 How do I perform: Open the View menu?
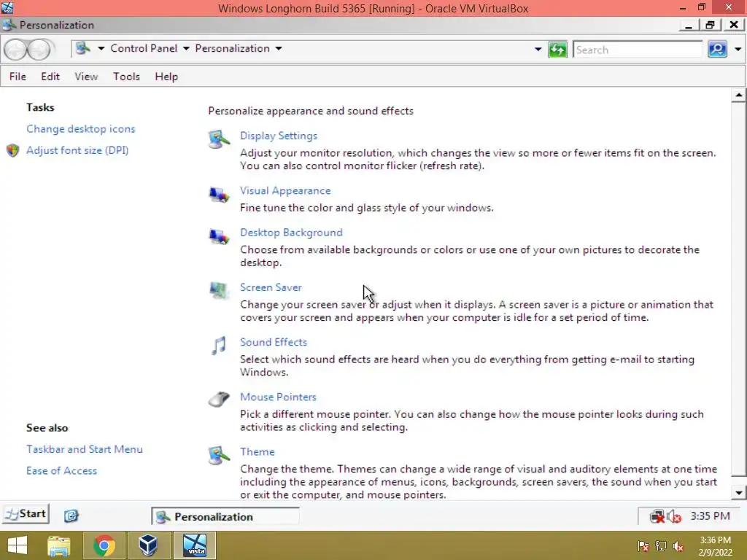pyautogui.click(x=86, y=77)
